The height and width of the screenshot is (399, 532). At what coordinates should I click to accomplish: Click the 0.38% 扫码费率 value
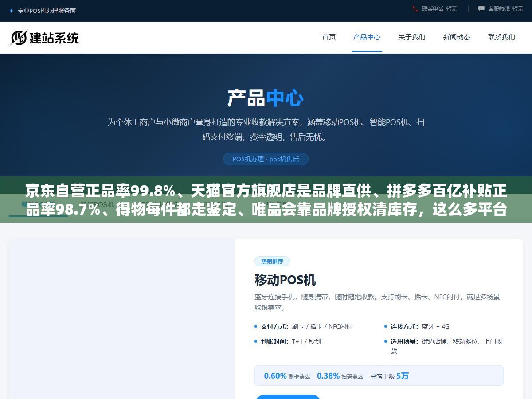point(340,376)
